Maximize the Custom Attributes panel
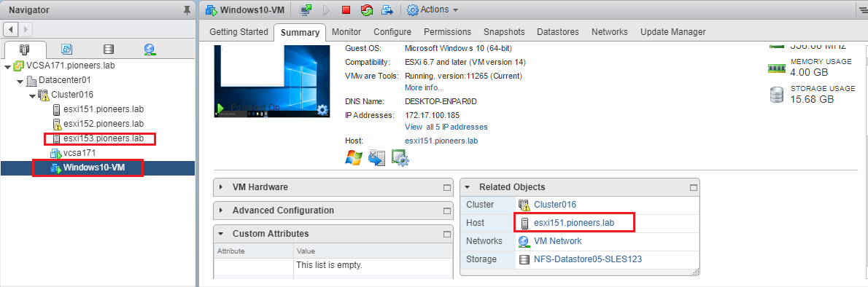 pos(446,234)
